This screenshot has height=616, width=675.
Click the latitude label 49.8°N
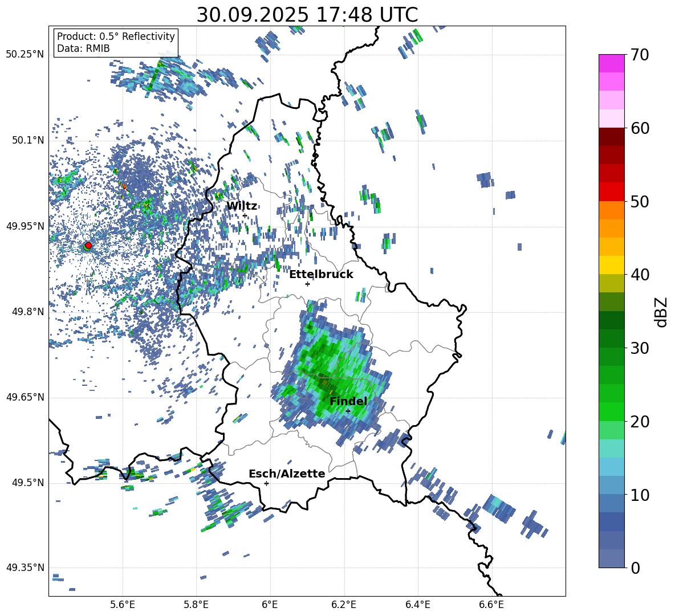(27, 312)
